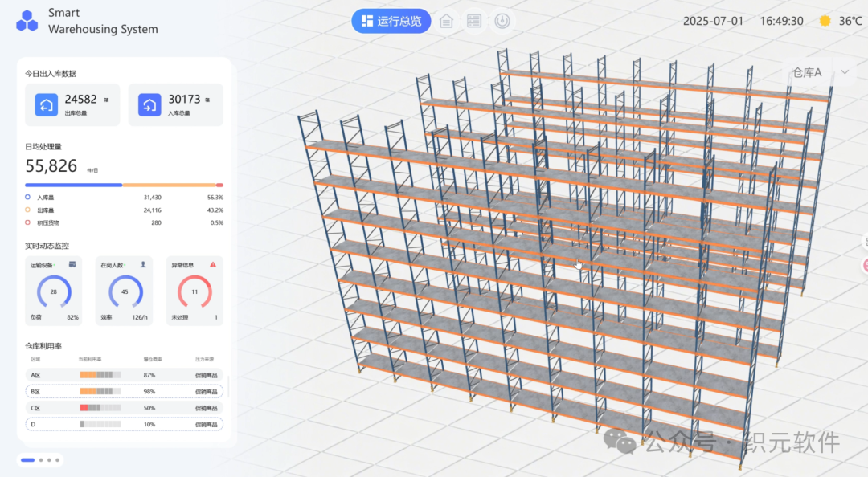
Task: Select the C区 utilization row
Action: pyautogui.click(x=124, y=408)
